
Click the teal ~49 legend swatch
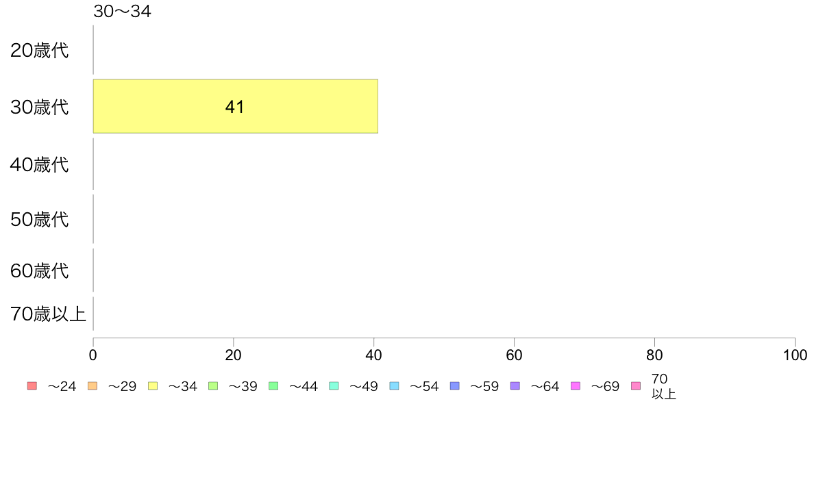334,386
